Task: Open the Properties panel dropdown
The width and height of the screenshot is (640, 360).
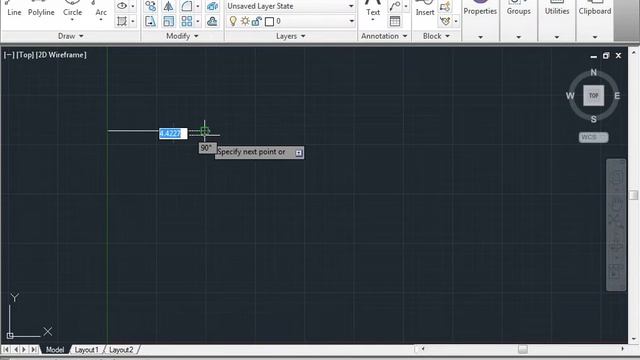Action: 480,37
